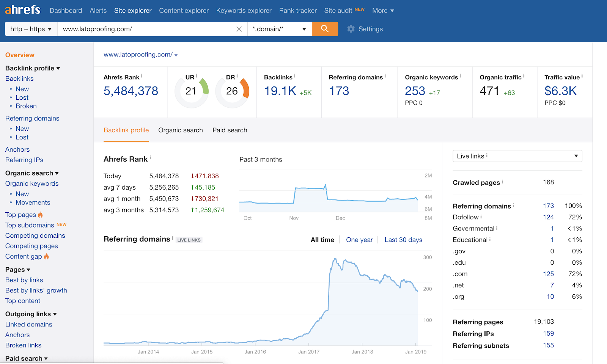The height and width of the screenshot is (364, 607).
Task: Switch to the Paid search tab
Action: [230, 130]
